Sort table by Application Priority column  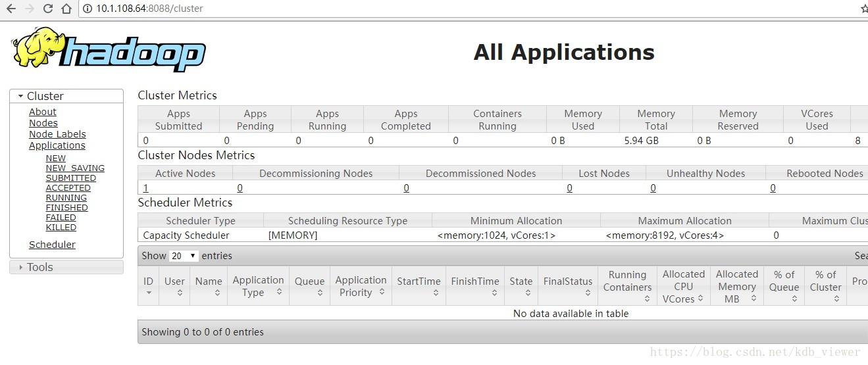point(361,286)
